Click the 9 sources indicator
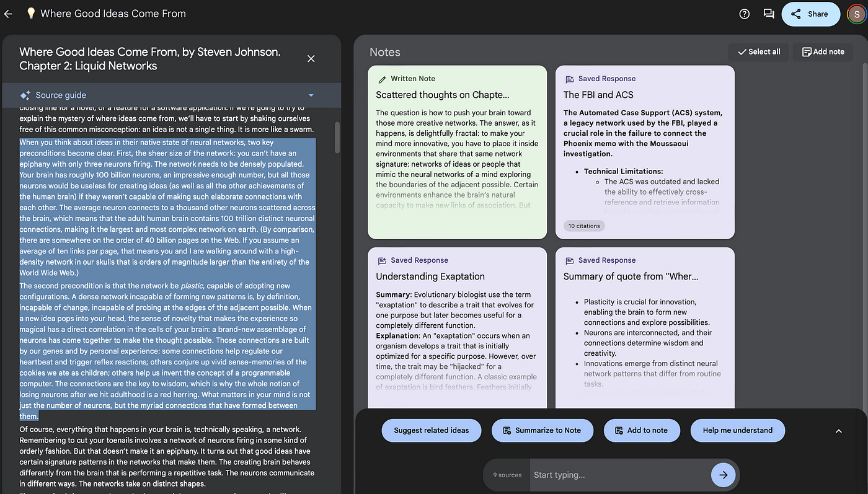The height and width of the screenshot is (494, 868). pyautogui.click(x=507, y=475)
